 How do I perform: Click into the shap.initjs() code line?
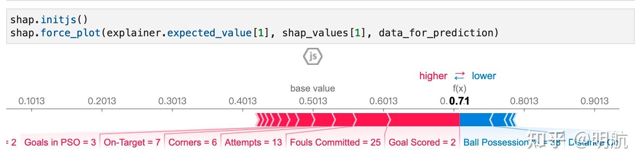(x=49, y=19)
